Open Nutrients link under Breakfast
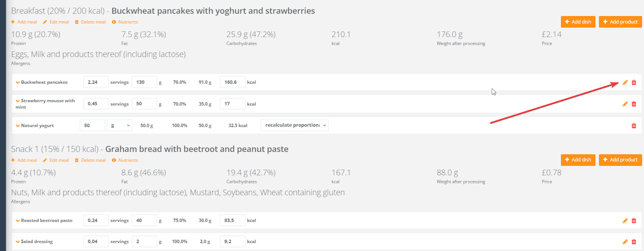Viewport: 644px width, 251px height. 125,22
